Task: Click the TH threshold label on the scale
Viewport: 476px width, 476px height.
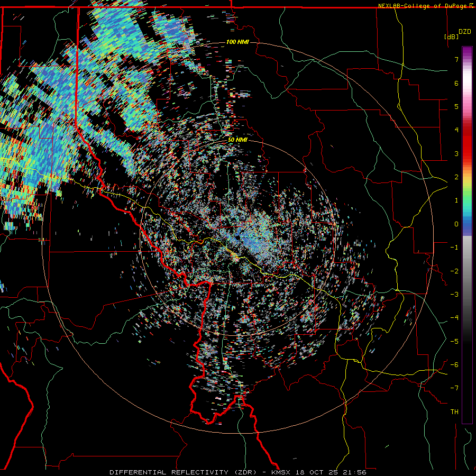Action: pyautogui.click(x=454, y=412)
